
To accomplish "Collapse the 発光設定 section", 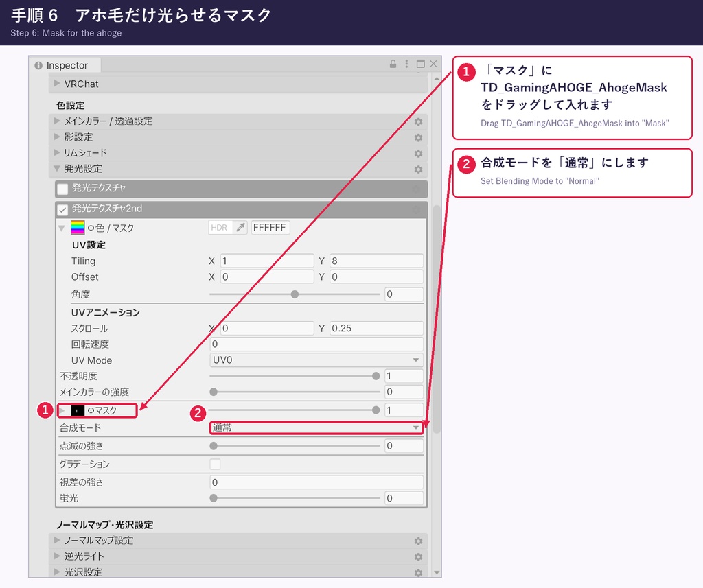I will [57, 169].
